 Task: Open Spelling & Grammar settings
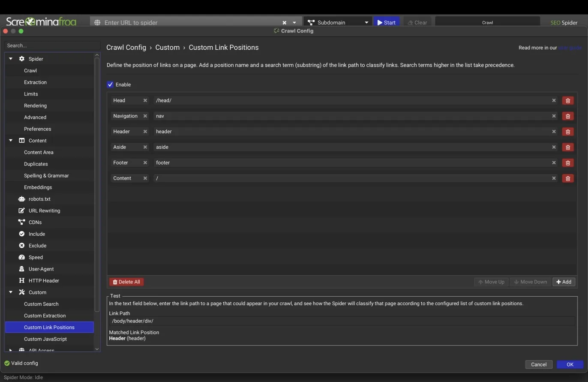(46, 176)
